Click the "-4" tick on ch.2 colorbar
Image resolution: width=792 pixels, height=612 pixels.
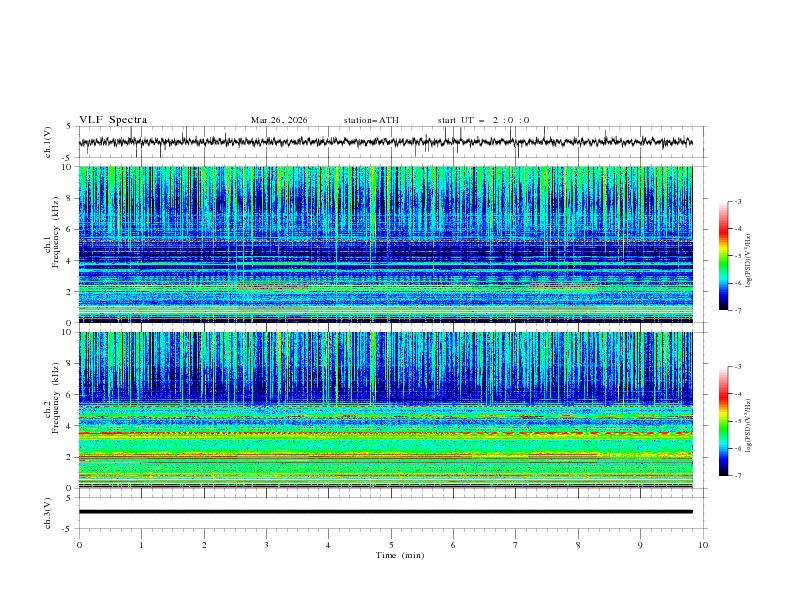[738, 394]
